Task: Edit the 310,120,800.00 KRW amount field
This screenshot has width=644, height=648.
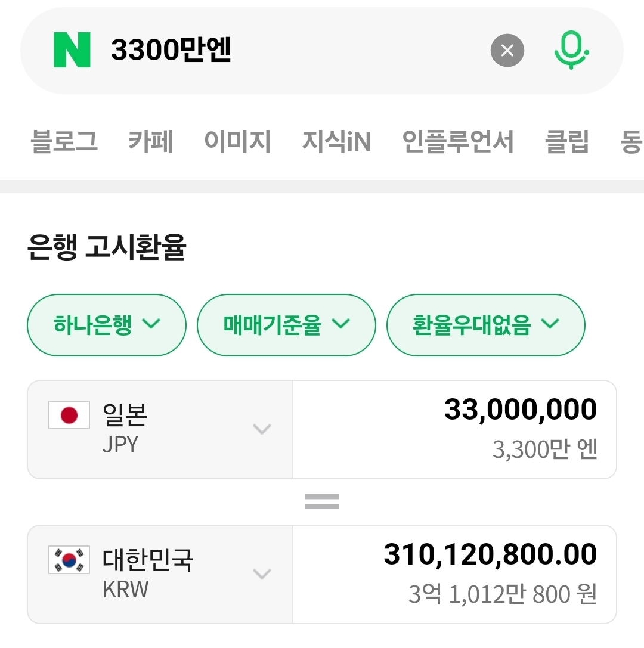Action: click(x=490, y=555)
